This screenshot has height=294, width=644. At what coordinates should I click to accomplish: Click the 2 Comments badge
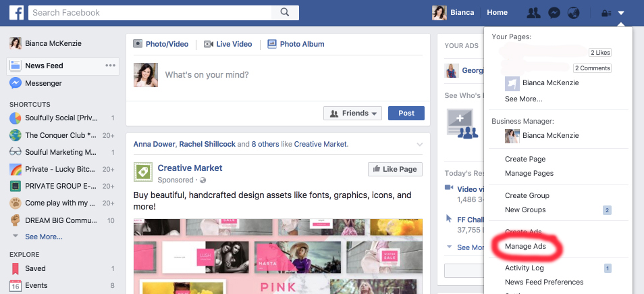pyautogui.click(x=592, y=68)
